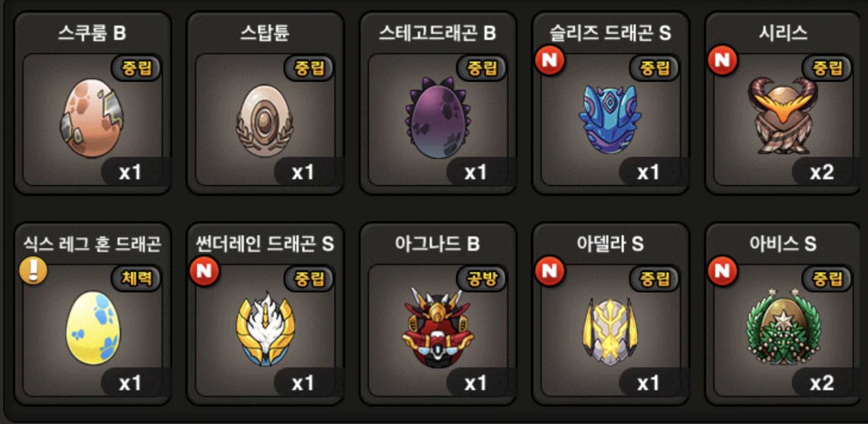
Task: Pick the yellow 식스 레그 혼 드래곤 egg
Action: pyautogui.click(x=93, y=328)
